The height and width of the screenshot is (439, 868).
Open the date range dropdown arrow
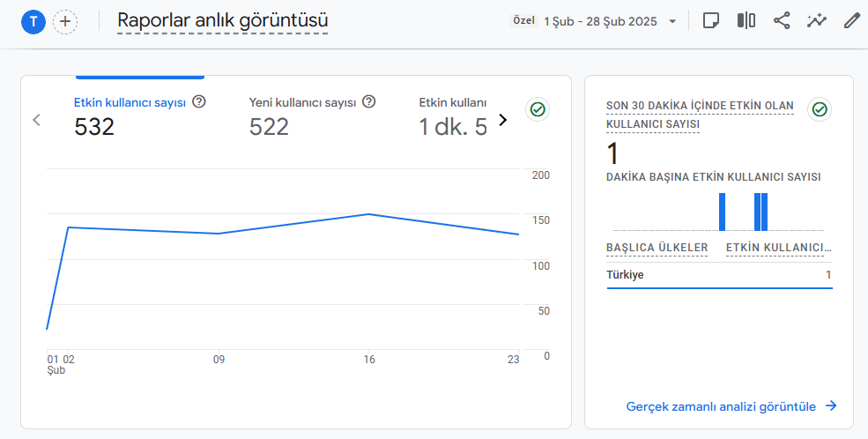(672, 21)
